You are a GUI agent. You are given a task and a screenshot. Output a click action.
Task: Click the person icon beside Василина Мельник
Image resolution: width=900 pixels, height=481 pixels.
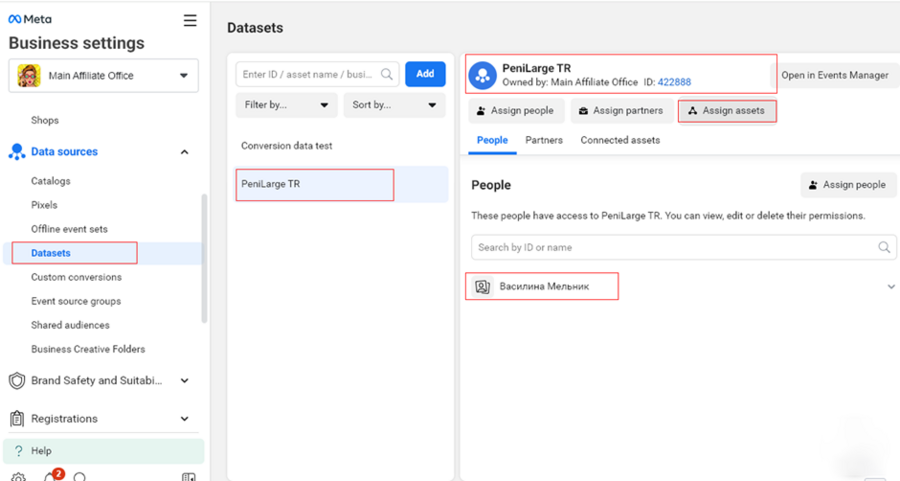coord(483,286)
